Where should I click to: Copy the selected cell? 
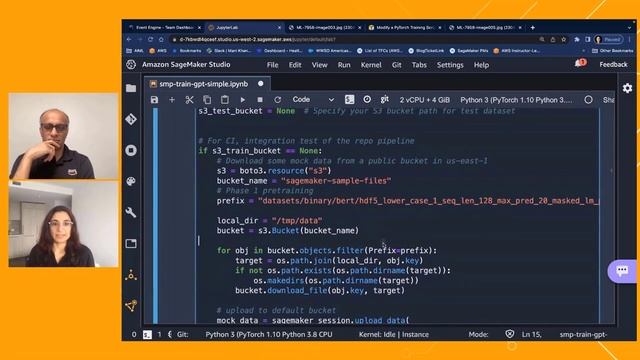click(207, 100)
